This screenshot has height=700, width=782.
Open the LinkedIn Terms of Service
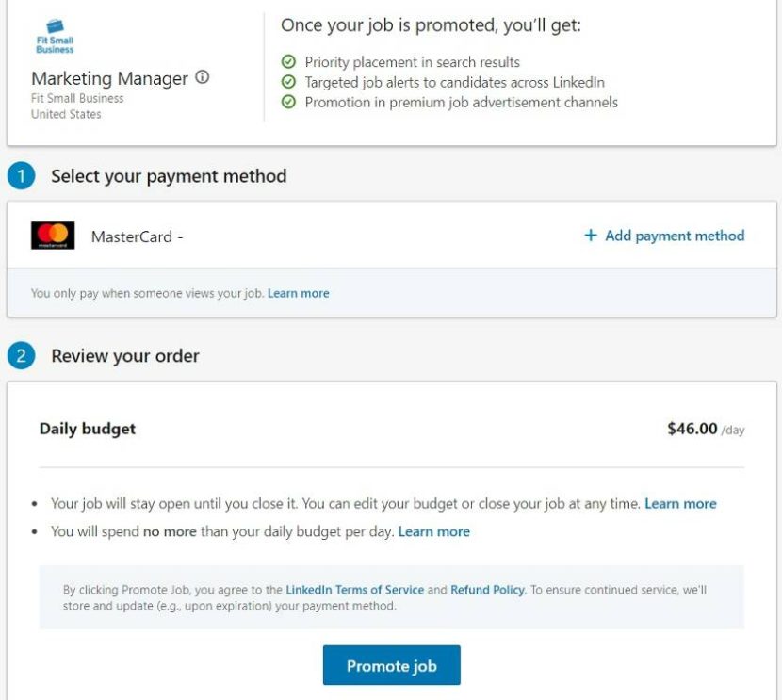pyautogui.click(x=355, y=590)
